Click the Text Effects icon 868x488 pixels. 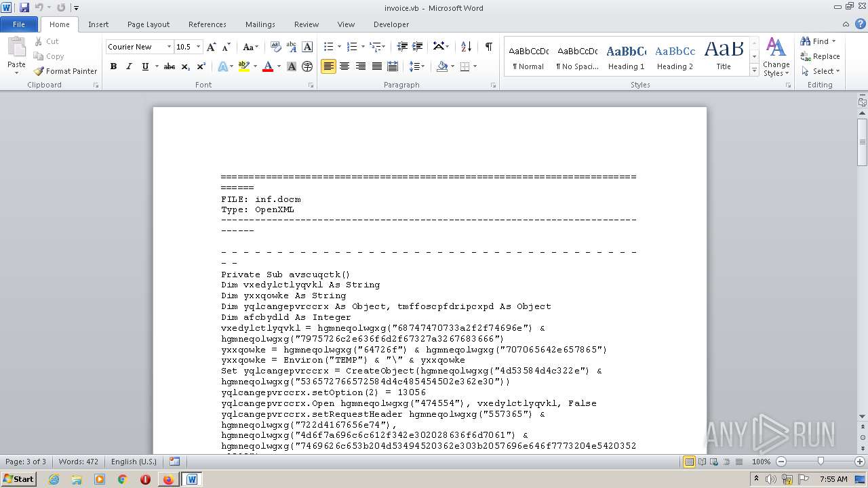pos(222,66)
